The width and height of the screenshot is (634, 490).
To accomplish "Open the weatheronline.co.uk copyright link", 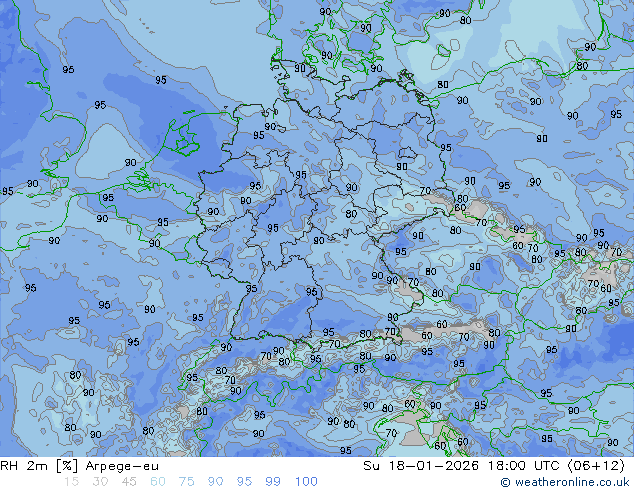I will coord(565,482).
